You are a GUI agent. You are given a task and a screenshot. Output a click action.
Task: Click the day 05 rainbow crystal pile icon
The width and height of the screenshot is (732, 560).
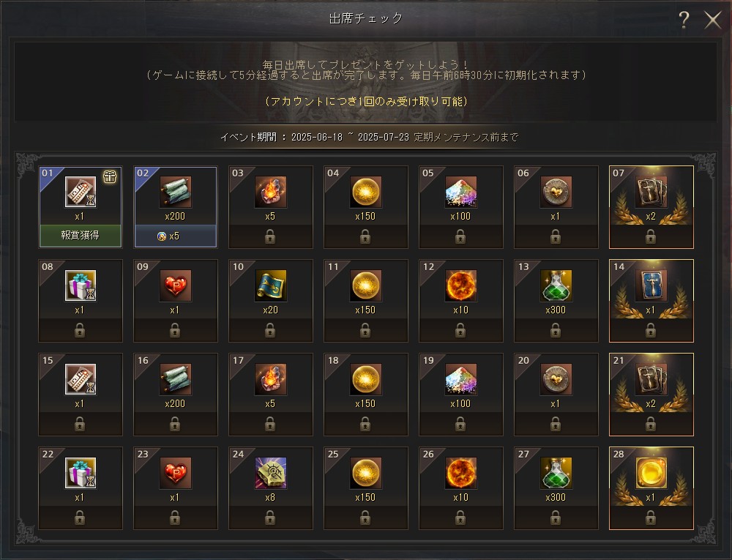(x=460, y=192)
